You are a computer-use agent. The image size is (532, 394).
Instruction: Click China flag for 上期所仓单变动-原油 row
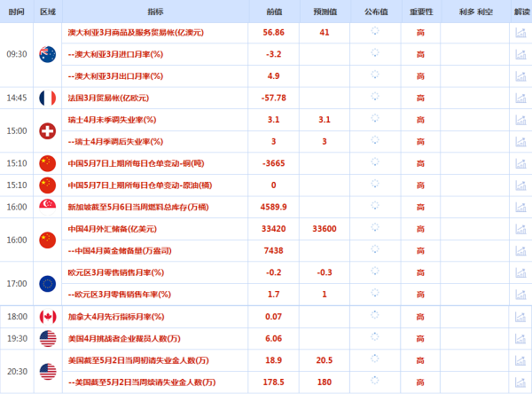(48, 185)
